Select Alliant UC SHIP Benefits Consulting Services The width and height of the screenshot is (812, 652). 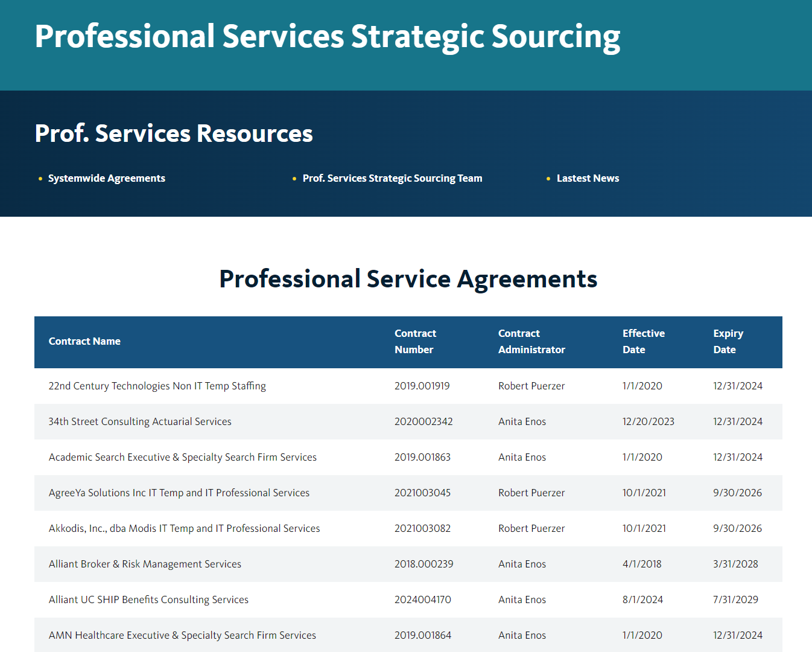pos(148,599)
